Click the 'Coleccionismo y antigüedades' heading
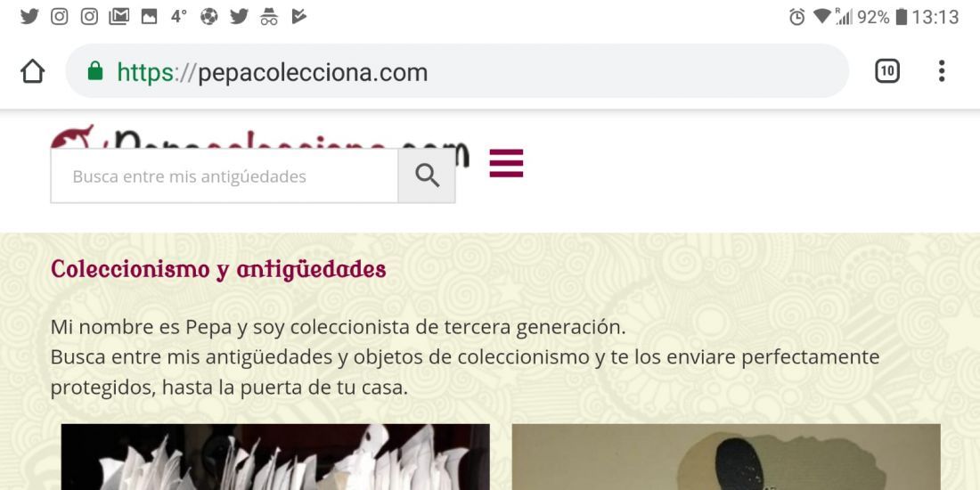The image size is (980, 490). pos(218,270)
